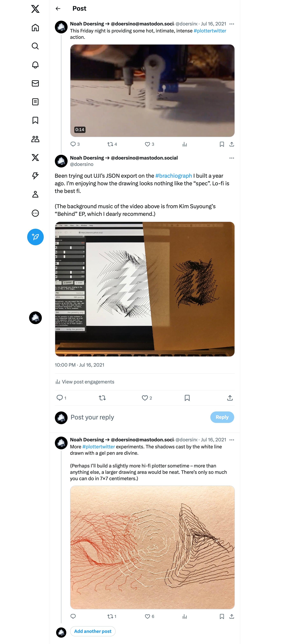Go back using the arrow icon
Viewport: 283px width, 644px height.
tap(58, 9)
